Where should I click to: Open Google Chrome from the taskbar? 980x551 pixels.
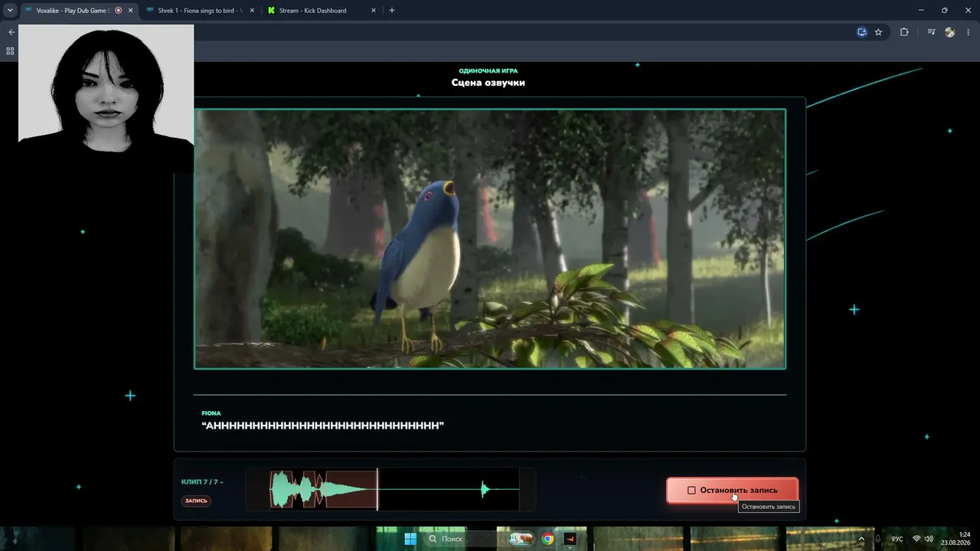547,539
